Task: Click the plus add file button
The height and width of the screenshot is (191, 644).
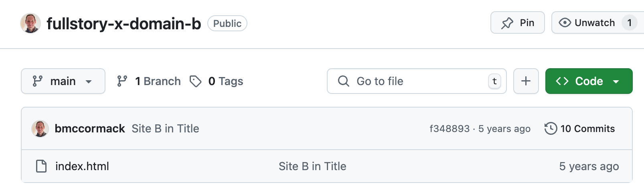Action: [526, 81]
